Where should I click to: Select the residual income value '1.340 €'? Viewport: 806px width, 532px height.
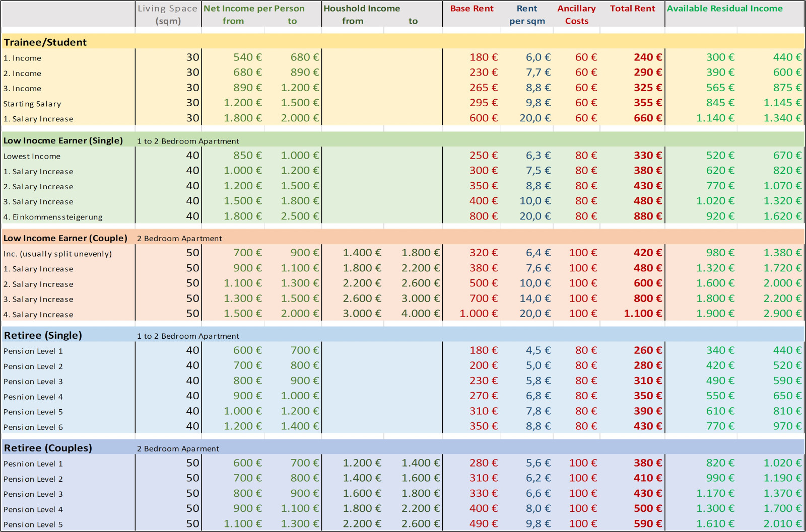point(782,118)
